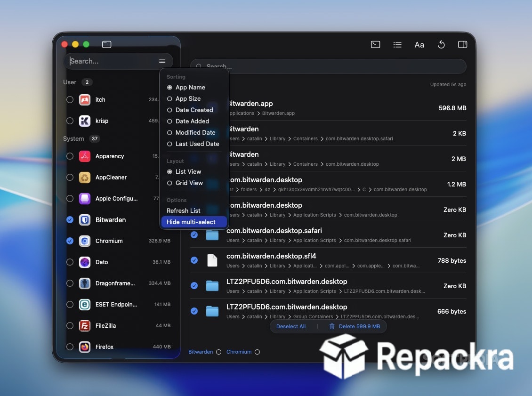The width and height of the screenshot is (532, 396).
Task: Uncheck LTZ2PFU5D6 Group Containers folder checkbox
Action: (194, 311)
